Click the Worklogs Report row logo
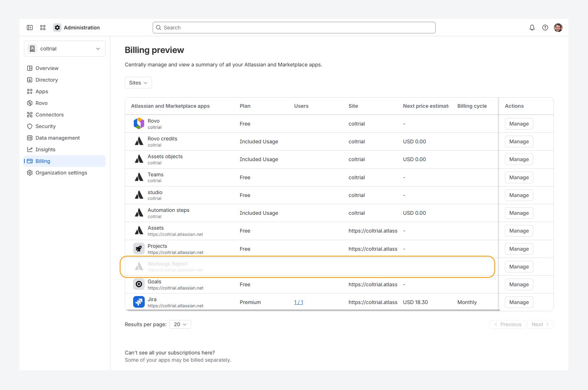The height and width of the screenshot is (390, 588). point(139,267)
